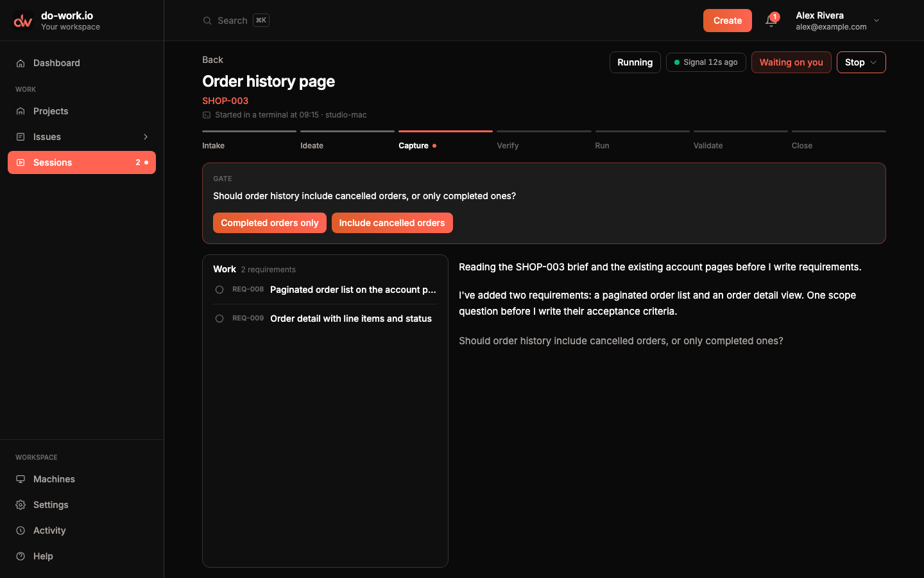This screenshot has height=578, width=924.
Task: Click the search magnifier icon
Action: pyautogui.click(x=207, y=21)
